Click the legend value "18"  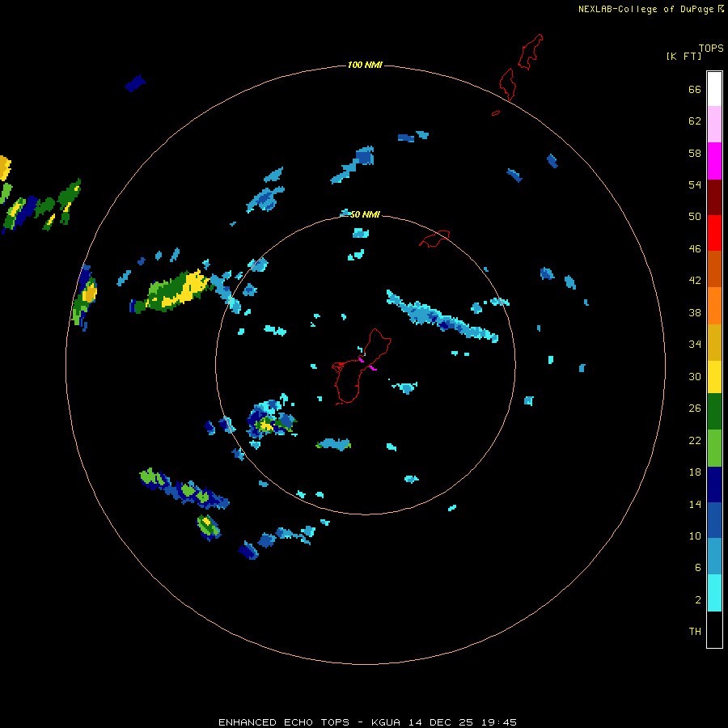tap(695, 472)
